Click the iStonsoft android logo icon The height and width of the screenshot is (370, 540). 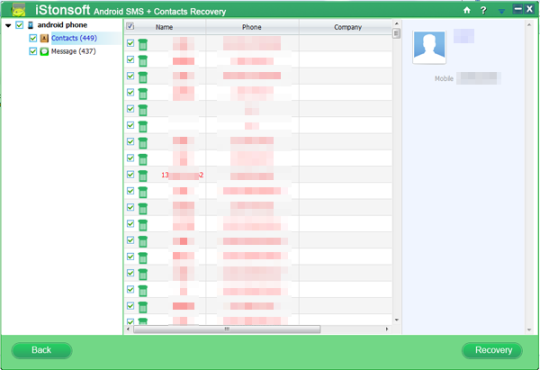(18, 10)
